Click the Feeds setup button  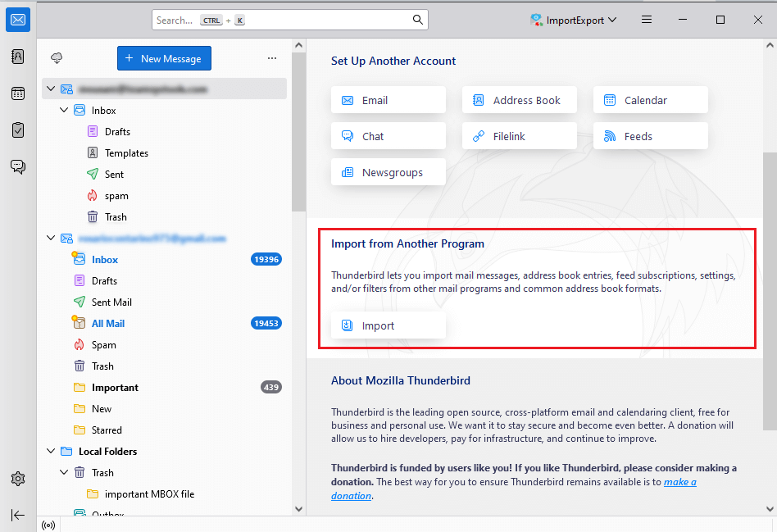click(651, 136)
